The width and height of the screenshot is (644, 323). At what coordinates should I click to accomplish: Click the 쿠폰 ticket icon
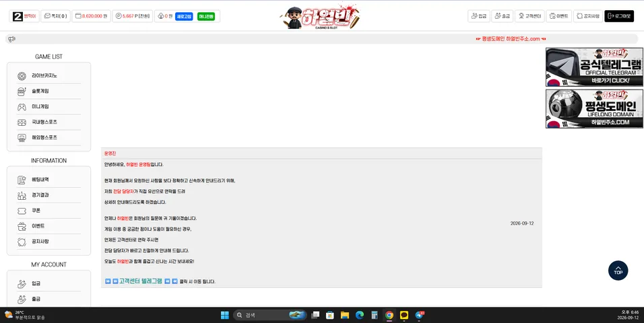click(x=22, y=211)
